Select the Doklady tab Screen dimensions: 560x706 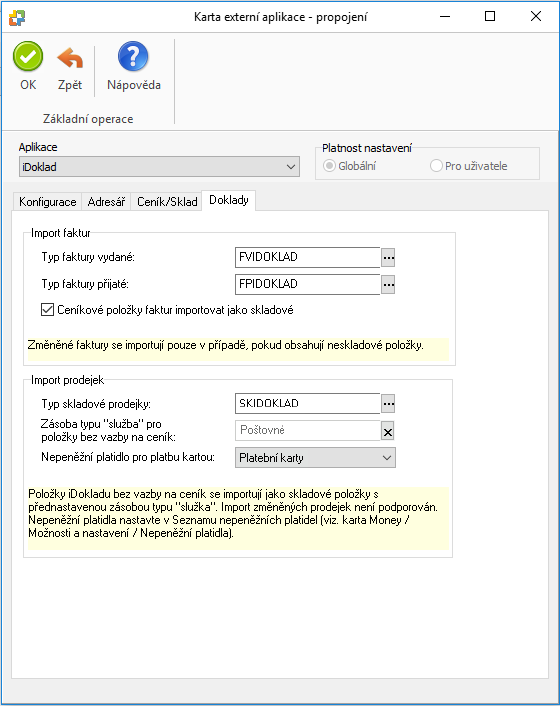pos(229,200)
